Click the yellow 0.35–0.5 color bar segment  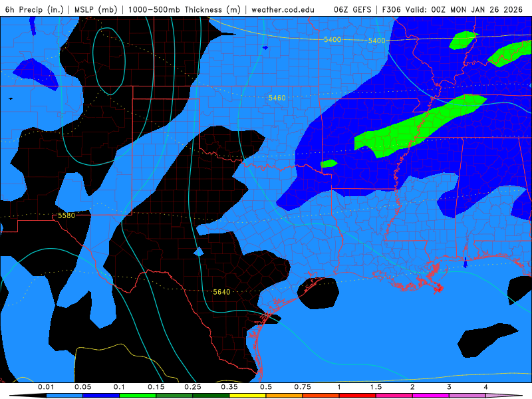(x=247, y=396)
